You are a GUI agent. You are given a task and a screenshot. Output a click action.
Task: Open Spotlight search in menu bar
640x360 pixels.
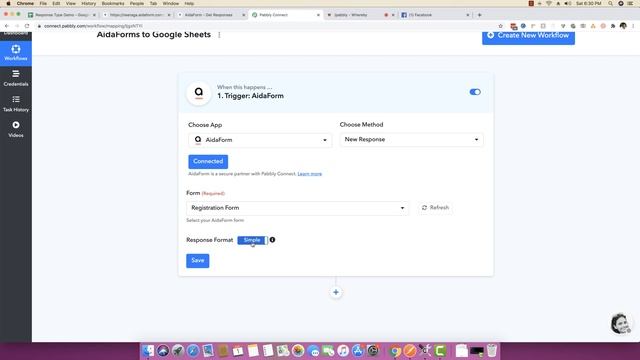pos(610,3)
